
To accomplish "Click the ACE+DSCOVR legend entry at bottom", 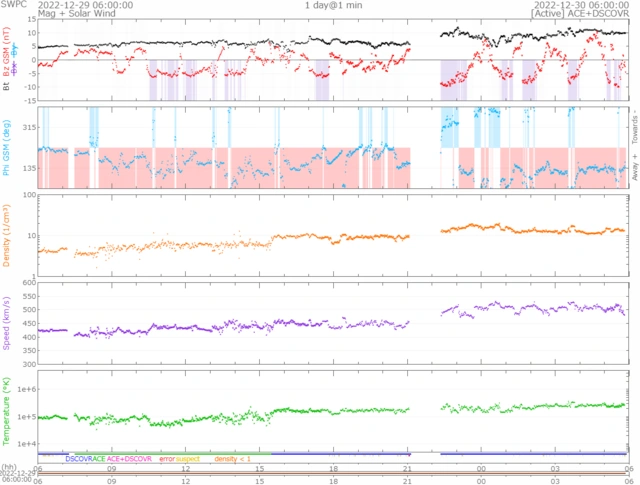I will point(129,458).
